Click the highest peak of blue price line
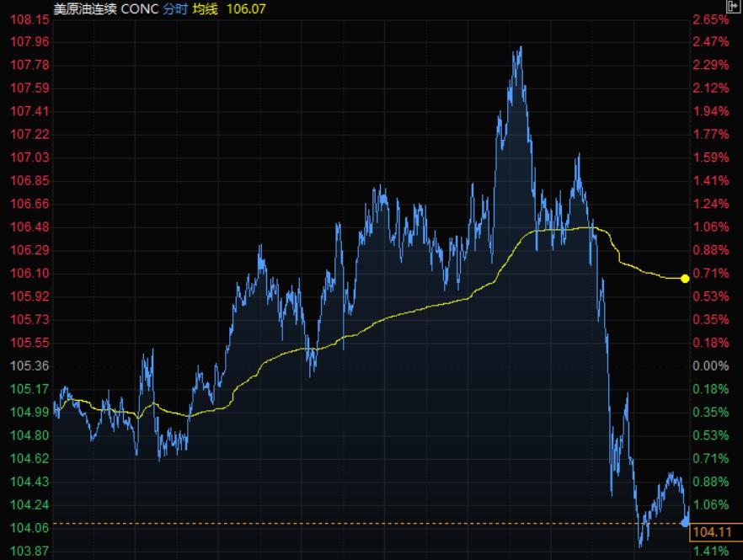This screenshot has height=560, width=743. 520,48
